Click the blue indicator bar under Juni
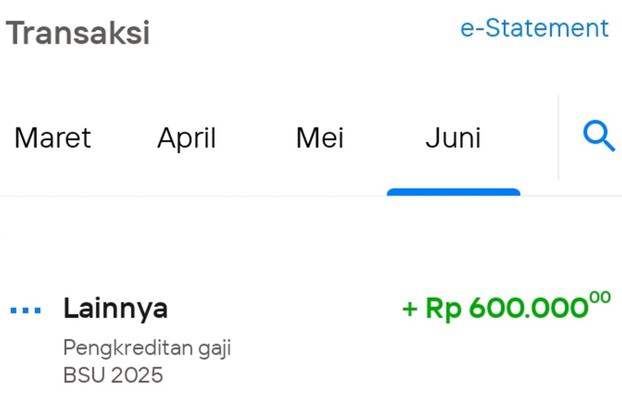The width and height of the screenshot is (622, 407). click(x=453, y=191)
